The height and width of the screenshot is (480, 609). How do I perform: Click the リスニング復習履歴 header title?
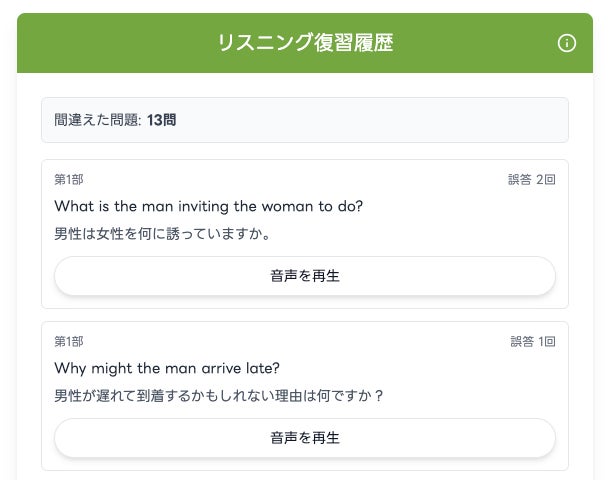[304, 43]
